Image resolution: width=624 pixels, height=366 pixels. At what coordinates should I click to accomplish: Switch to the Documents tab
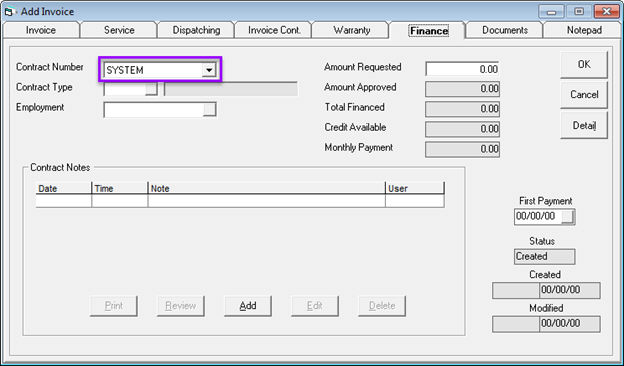pos(505,30)
